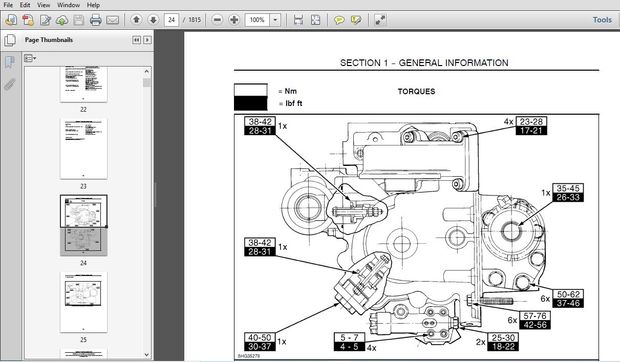
Task: Click the 57-76 torque value label
Action: pos(535,316)
